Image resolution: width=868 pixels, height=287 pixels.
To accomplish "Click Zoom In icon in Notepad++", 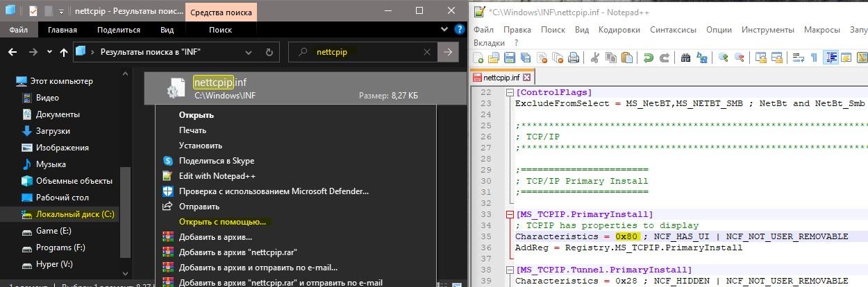I will [x=724, y=58].
